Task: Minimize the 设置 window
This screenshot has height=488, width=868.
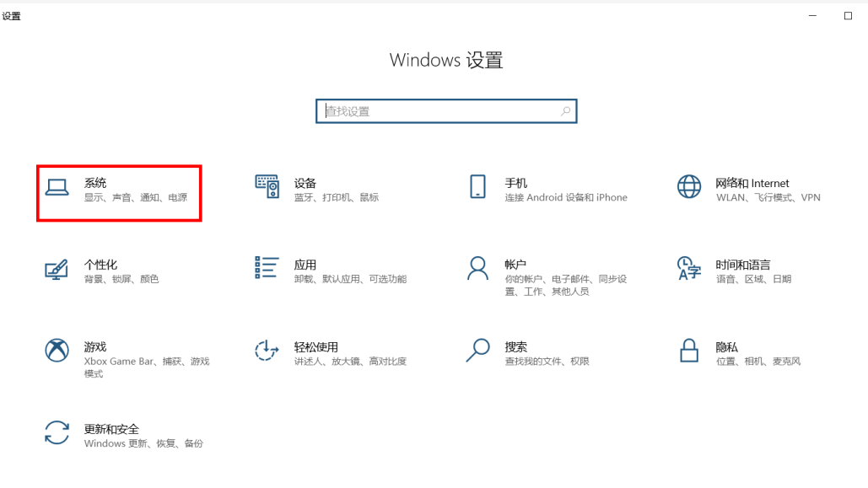Action: (812, 16)
